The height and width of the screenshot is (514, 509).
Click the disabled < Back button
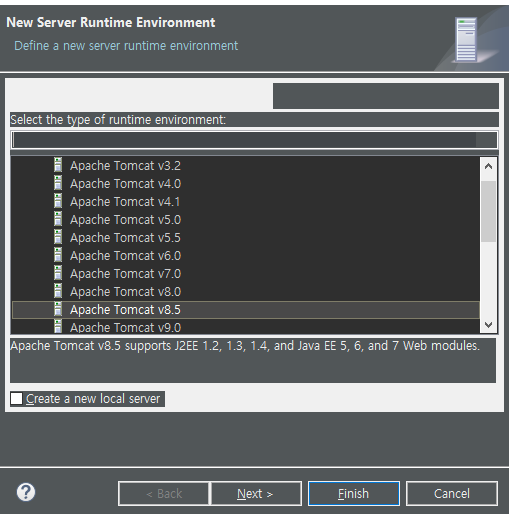click(164, 494)
